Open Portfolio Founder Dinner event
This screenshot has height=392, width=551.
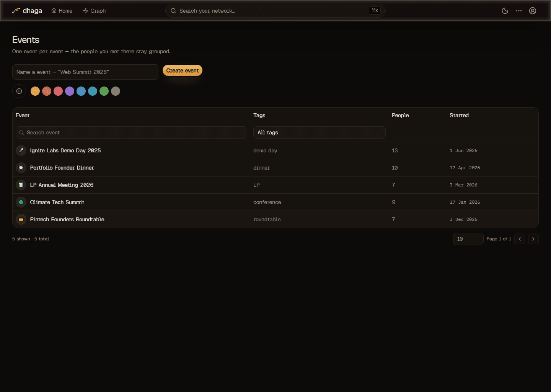[62, 168]
